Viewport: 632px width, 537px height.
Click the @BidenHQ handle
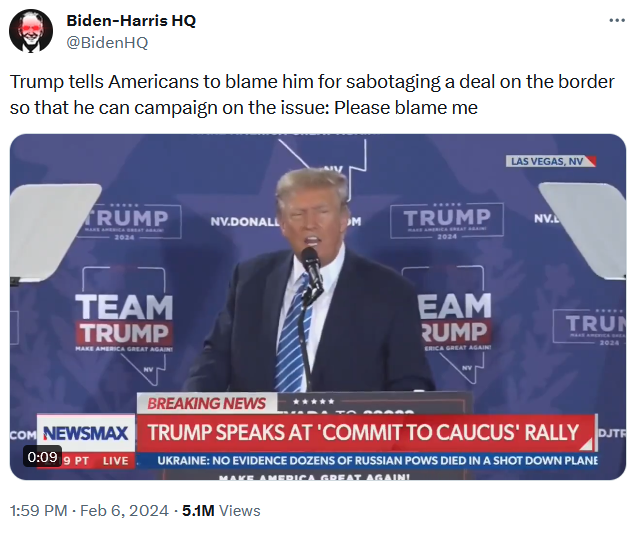(x=107, y=42)
